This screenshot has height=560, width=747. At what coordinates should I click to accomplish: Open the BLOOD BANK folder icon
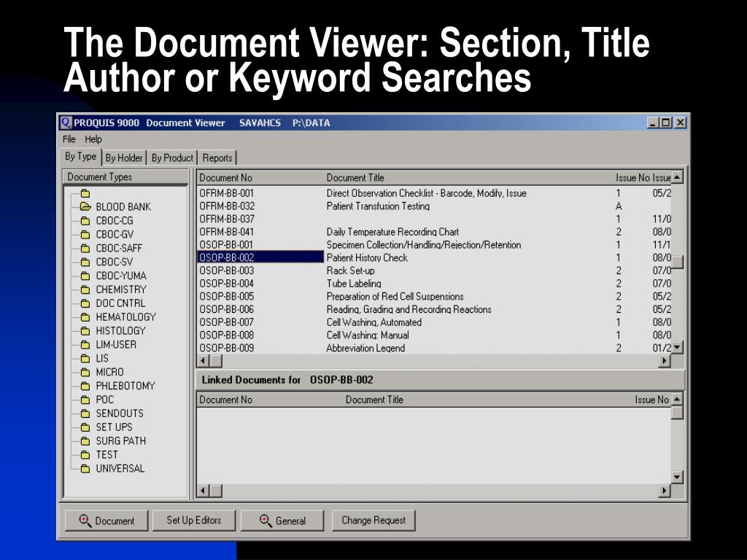coord(85,206)
